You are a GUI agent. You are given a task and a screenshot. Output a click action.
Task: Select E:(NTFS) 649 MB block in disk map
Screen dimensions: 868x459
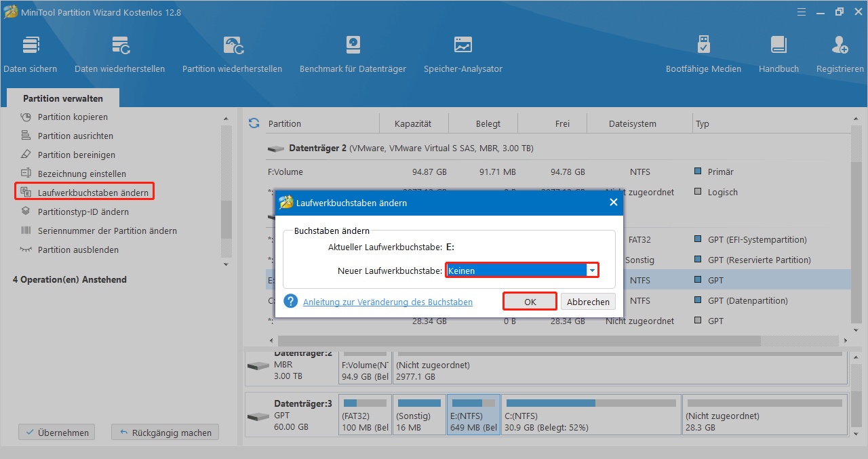coord(473,414)
